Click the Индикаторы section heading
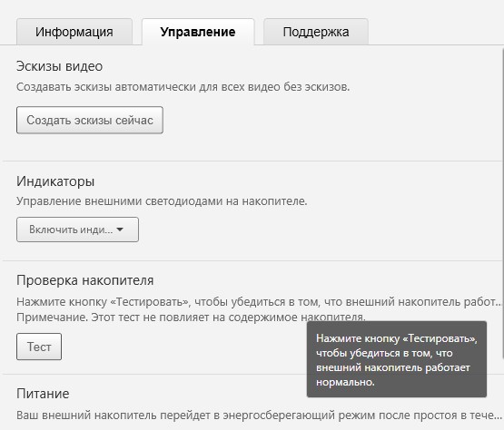The height and width of the screenshot is (430, 504). [x=55, y=181]
